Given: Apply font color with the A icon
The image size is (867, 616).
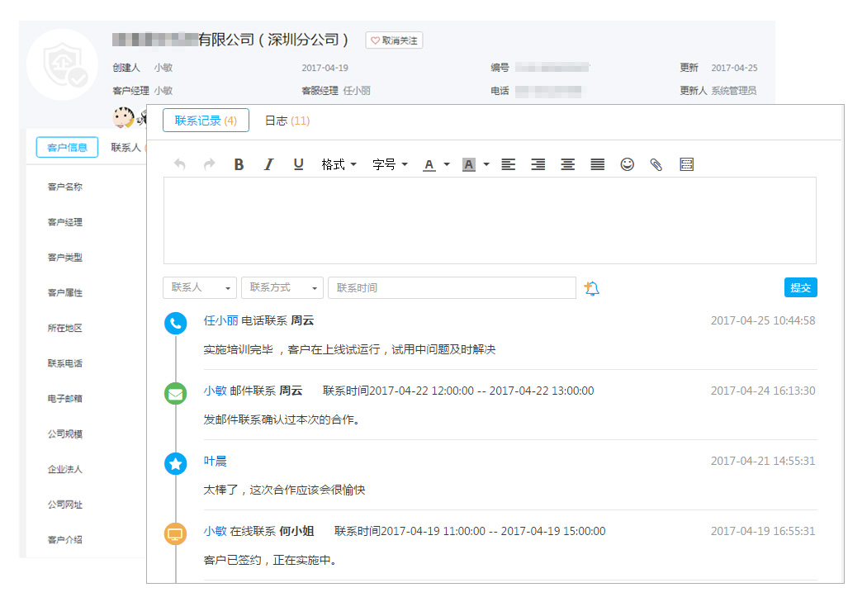Looking at the screenshot, I should (429, 165).
